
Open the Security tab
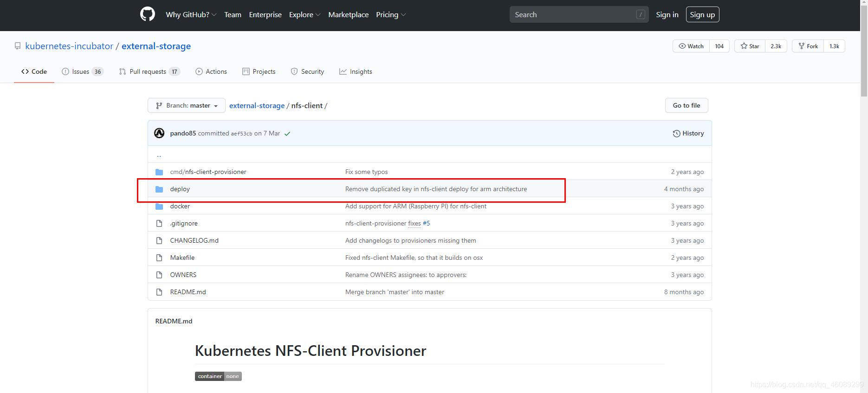[x=307, y=71]
